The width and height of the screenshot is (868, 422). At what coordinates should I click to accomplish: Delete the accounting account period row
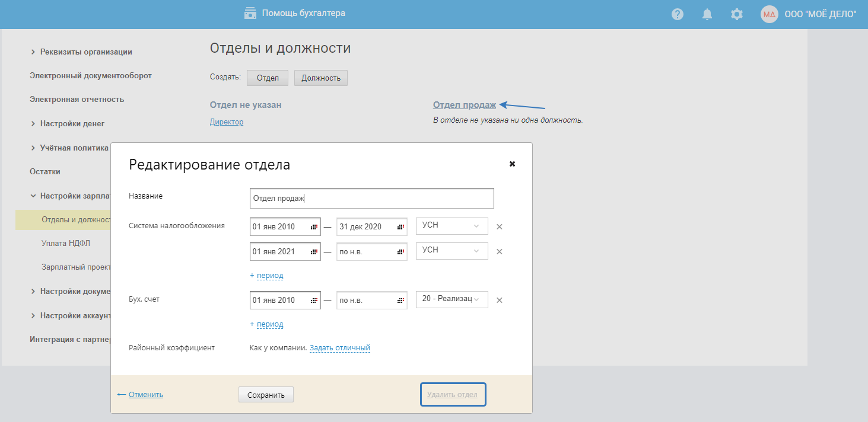500,300
